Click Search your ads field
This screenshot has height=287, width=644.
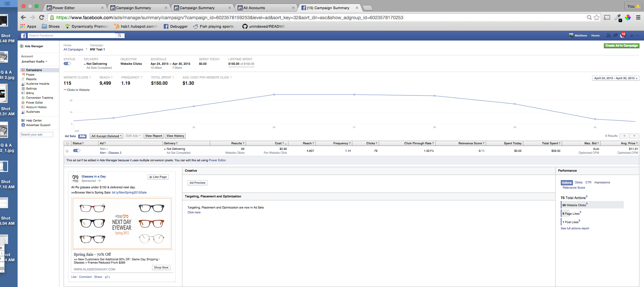pos(37,135)
